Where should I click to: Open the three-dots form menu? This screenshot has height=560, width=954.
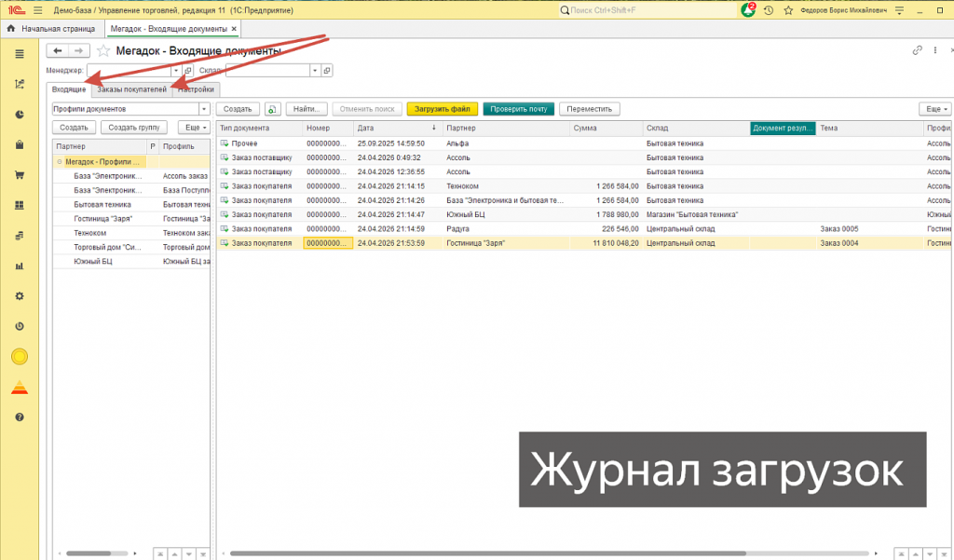pyautogui.click(x=935, y=50)
